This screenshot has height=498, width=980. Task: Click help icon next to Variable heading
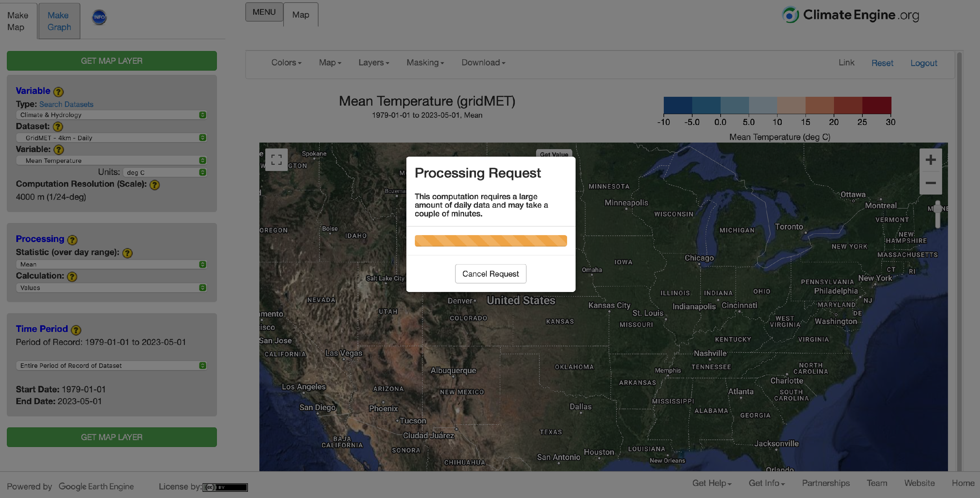click(x=58, y=92)
